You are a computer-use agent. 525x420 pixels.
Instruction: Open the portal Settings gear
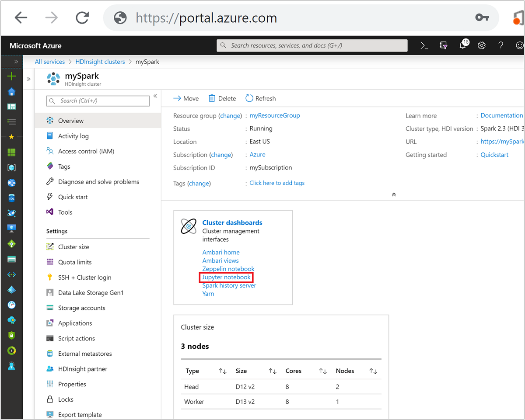coord(481,45)
